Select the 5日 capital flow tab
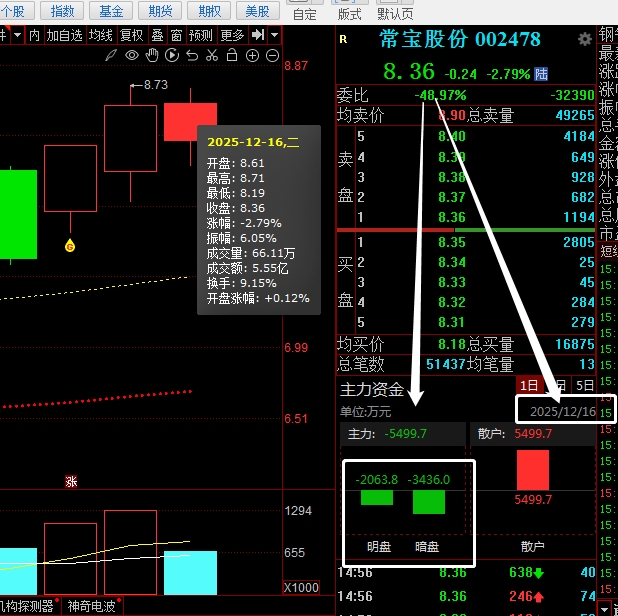618x616 pixels. coord(584,385)
